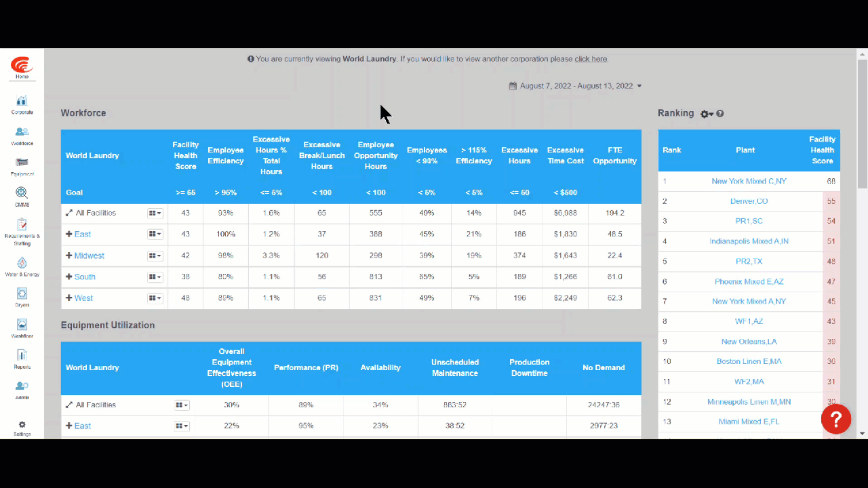Expand the East region in Workforce table
Image resolution: width=868 pixels, height=488 pixels.
click(x=69, y=235)
